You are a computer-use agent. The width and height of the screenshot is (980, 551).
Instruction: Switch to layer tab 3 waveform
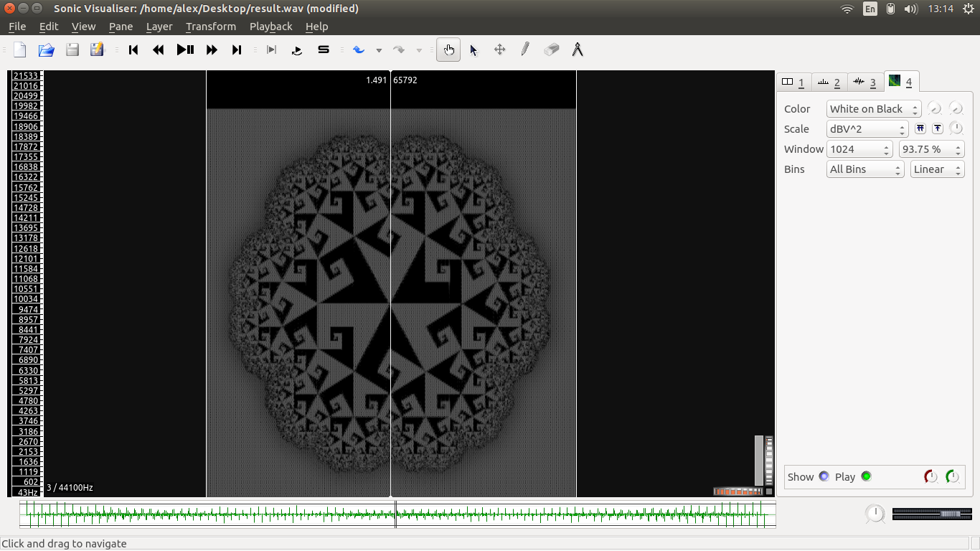tap(865, 82)
